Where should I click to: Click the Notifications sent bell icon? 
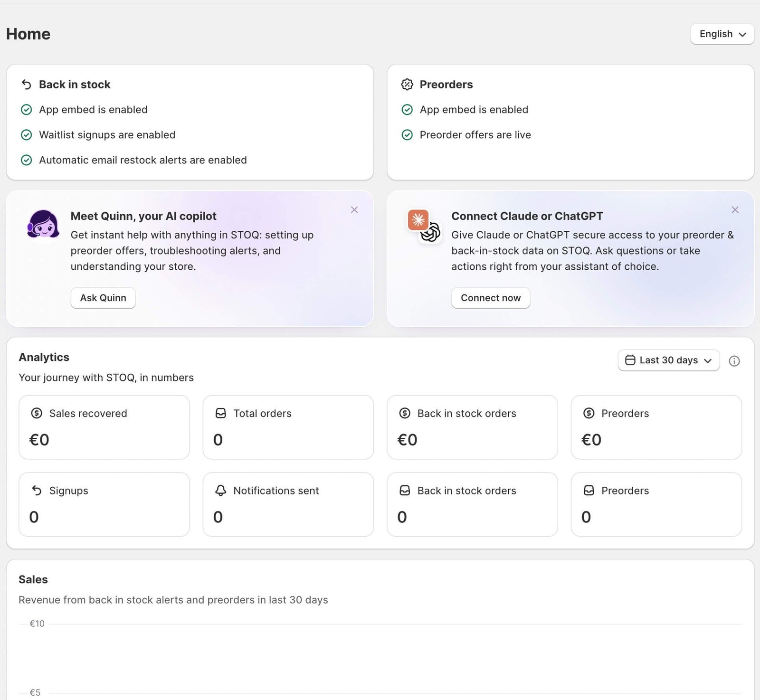click(x=221, y=491)
